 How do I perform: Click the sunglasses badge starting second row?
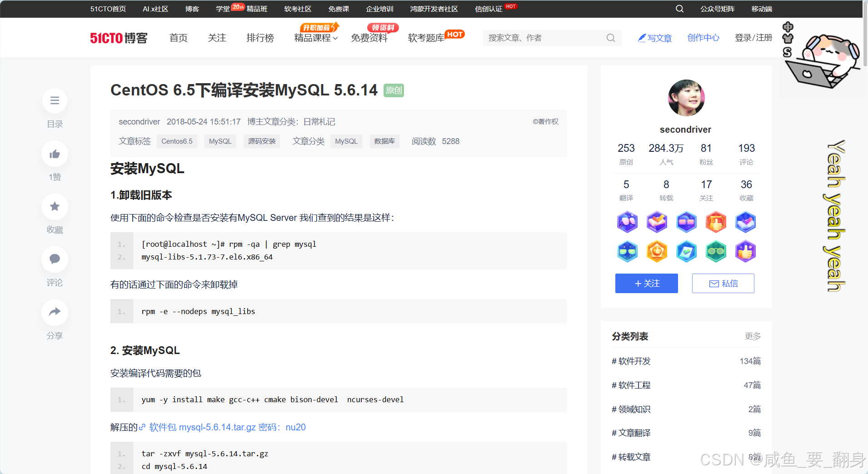coord(627,251)
